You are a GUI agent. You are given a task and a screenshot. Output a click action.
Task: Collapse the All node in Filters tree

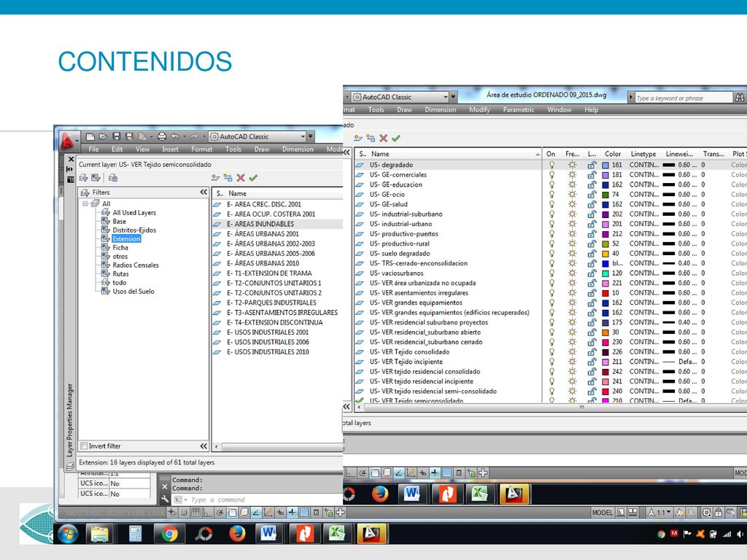click(x=85, y=203)
